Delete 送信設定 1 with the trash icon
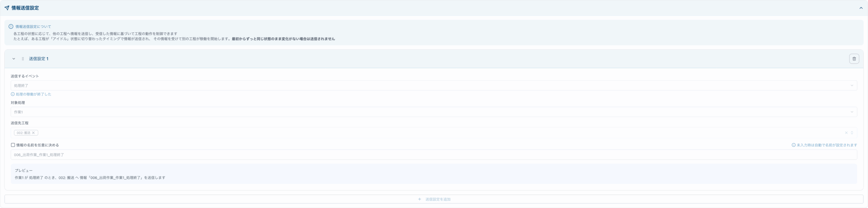The height and width of the screenshot is (208, 868). pos(854,59)
